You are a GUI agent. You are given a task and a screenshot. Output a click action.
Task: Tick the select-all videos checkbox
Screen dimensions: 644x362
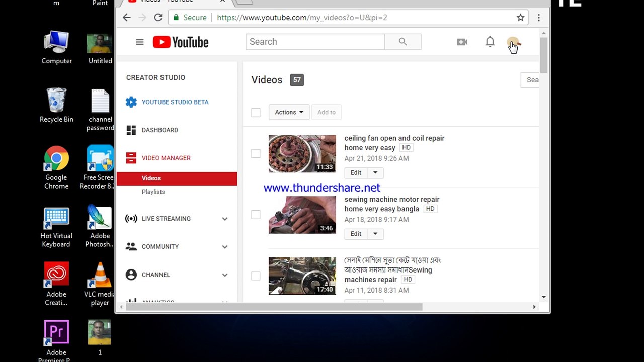(x=256, y=112)
